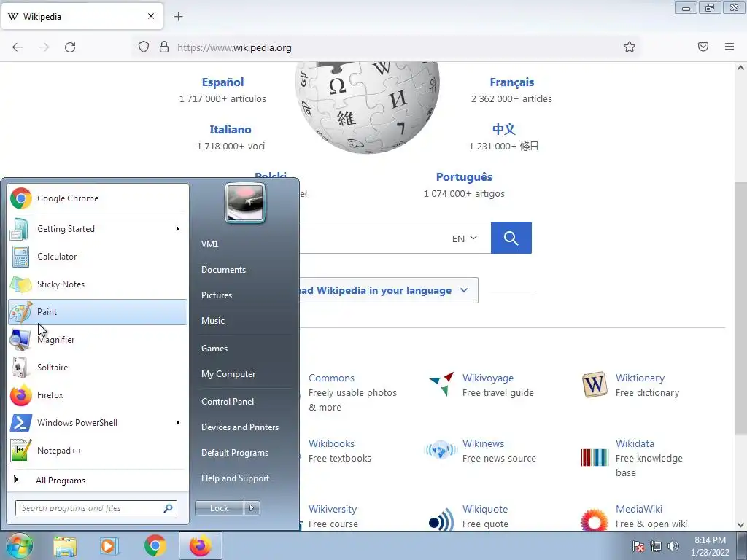Click the Windows Start orb
Image resolution: width=747 pixels, height=560 pixels.
point(19,545)
